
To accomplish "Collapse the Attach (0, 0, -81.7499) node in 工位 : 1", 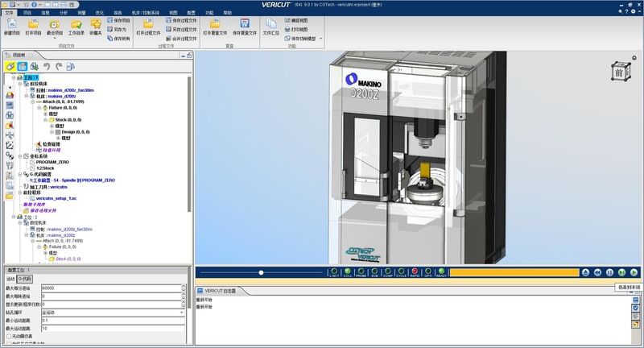I will click(33, 101).
